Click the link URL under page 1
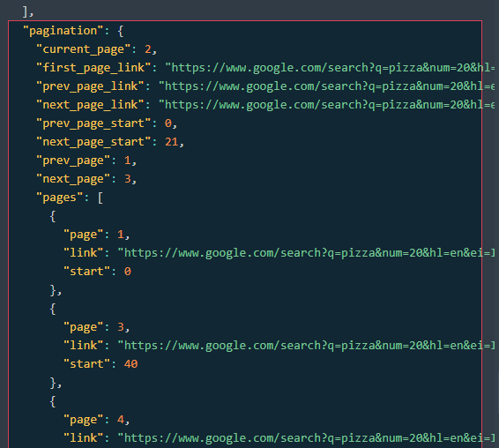Image resolution: width=499 pixels, height=448 pixels. tap(306, 253)
